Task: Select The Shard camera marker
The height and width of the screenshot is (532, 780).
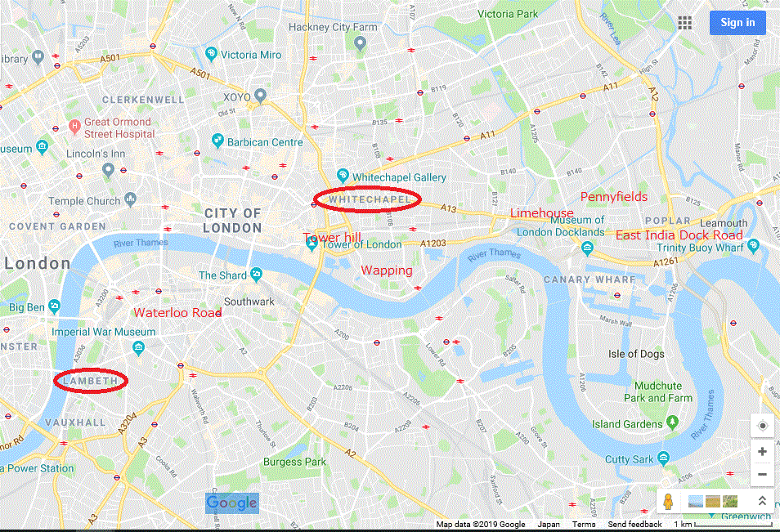Action: (257, 275)
